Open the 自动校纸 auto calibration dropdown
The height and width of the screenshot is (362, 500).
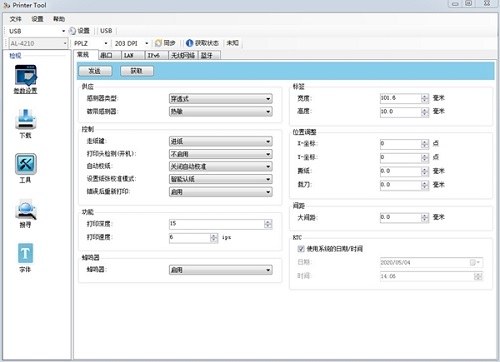click(221, 166)
